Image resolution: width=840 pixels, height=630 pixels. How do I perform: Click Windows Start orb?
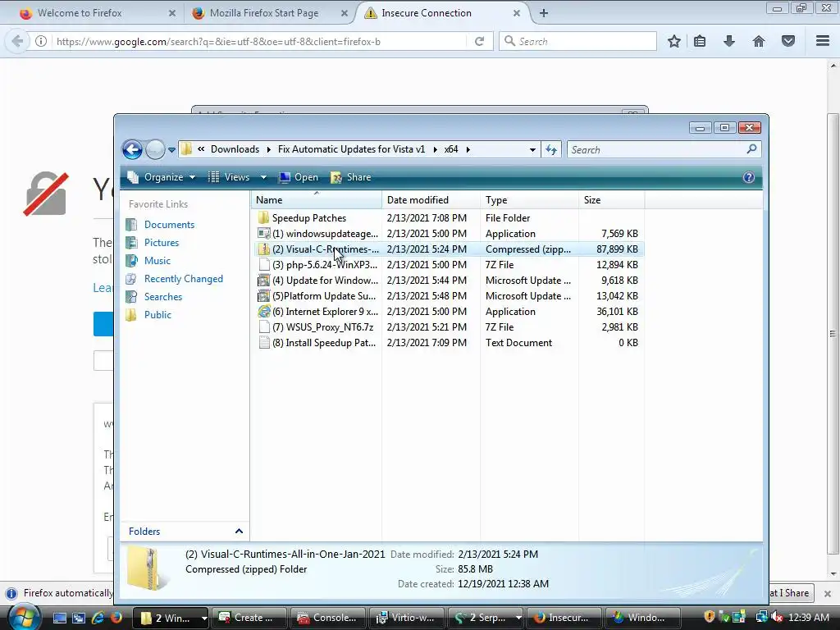pos(23,617)
